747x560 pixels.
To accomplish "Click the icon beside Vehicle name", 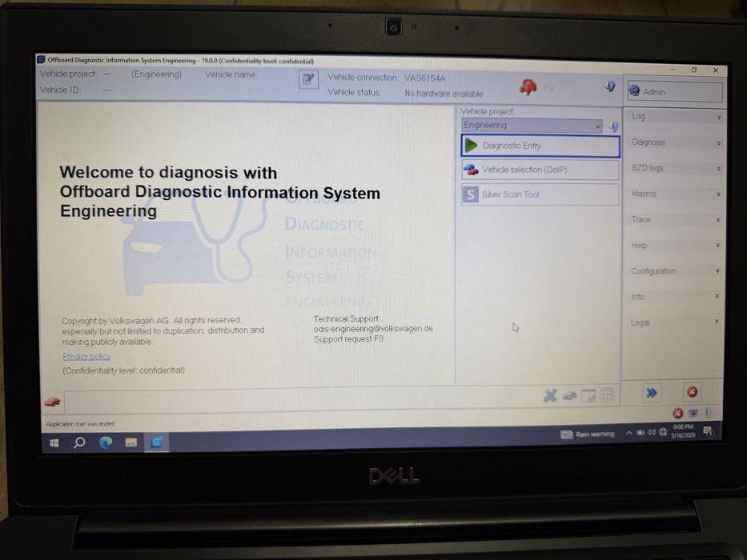I will coord(308,79).
